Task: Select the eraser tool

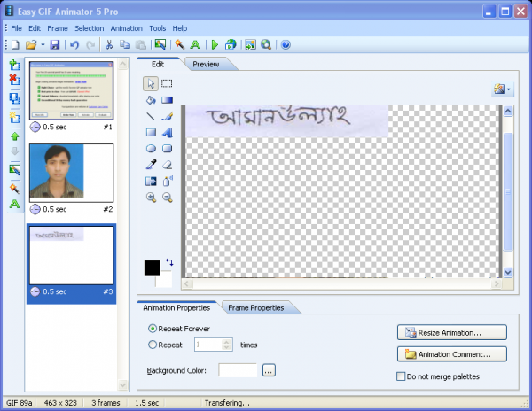Action: coord(167,165)
